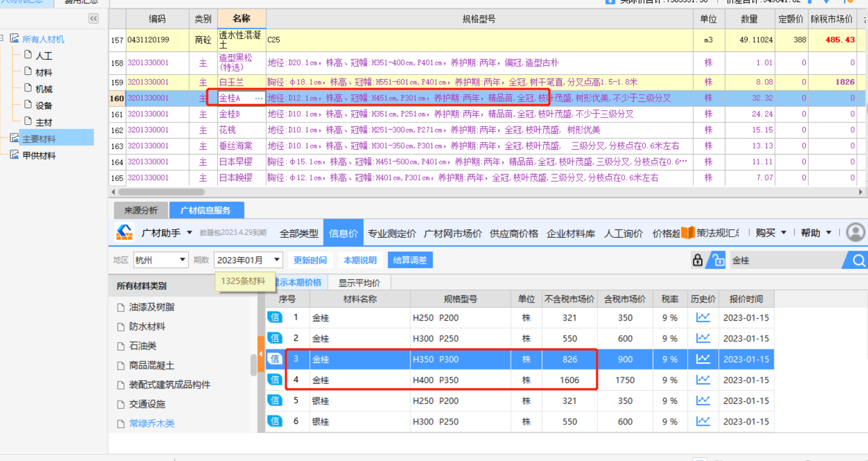Select the 信息价 tab

(343, 233)
